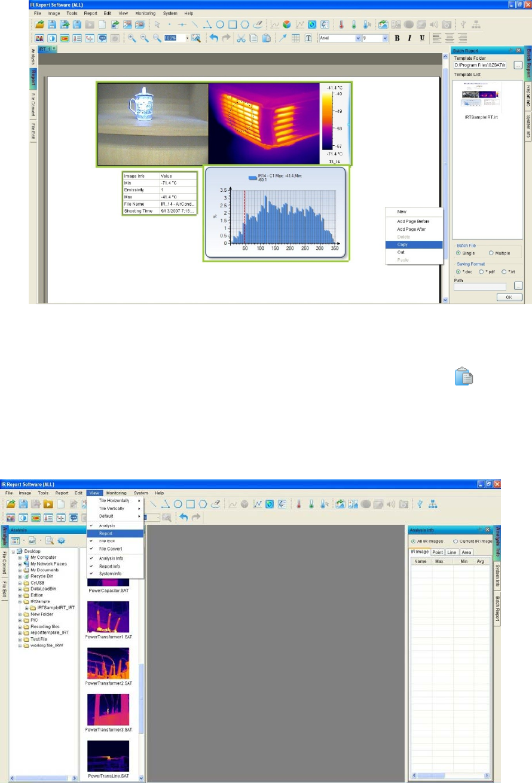Select the Current IR Image radio button
The width and height of the screenshot is (532, 783).
(455, 541)
